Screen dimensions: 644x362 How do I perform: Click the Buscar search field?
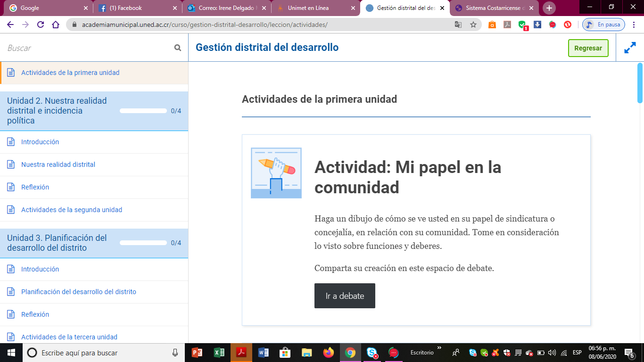pos(87,48)
